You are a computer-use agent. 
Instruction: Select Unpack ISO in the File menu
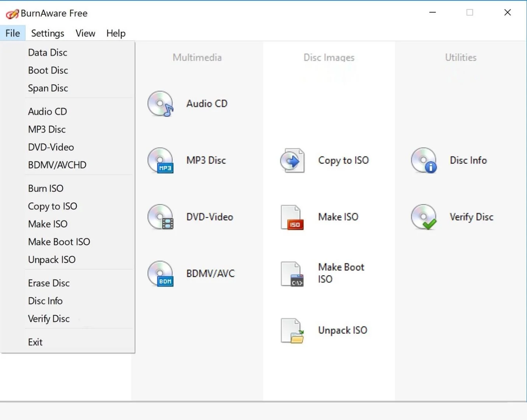point(68,260)
